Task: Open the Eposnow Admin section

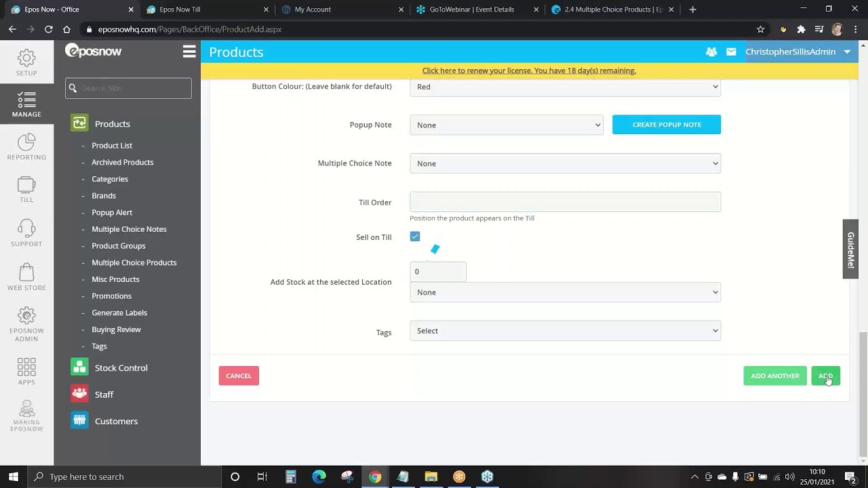Action: tap(26, 324)
